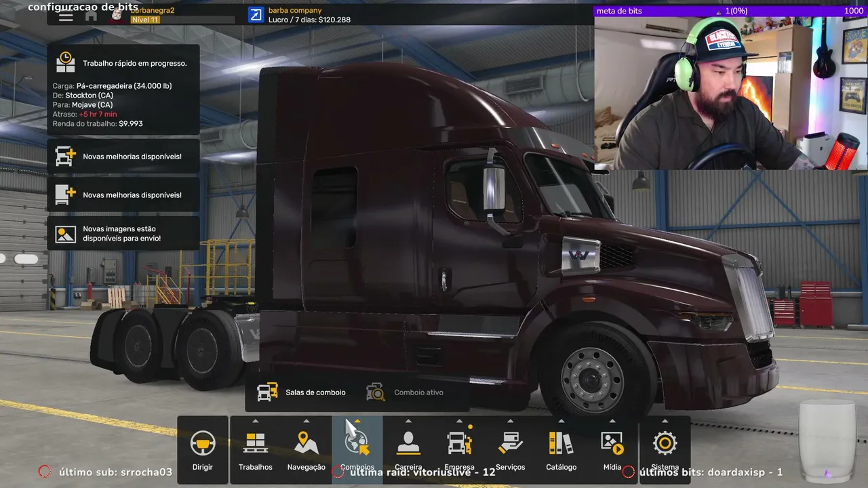868x488 pixels.
Task: Click the último sub: srrocha03 text
Action: pyautogui.click(x=115, y=472)
